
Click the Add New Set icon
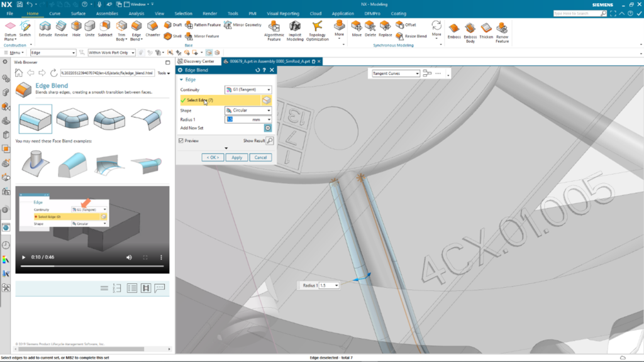click(267, 128)
